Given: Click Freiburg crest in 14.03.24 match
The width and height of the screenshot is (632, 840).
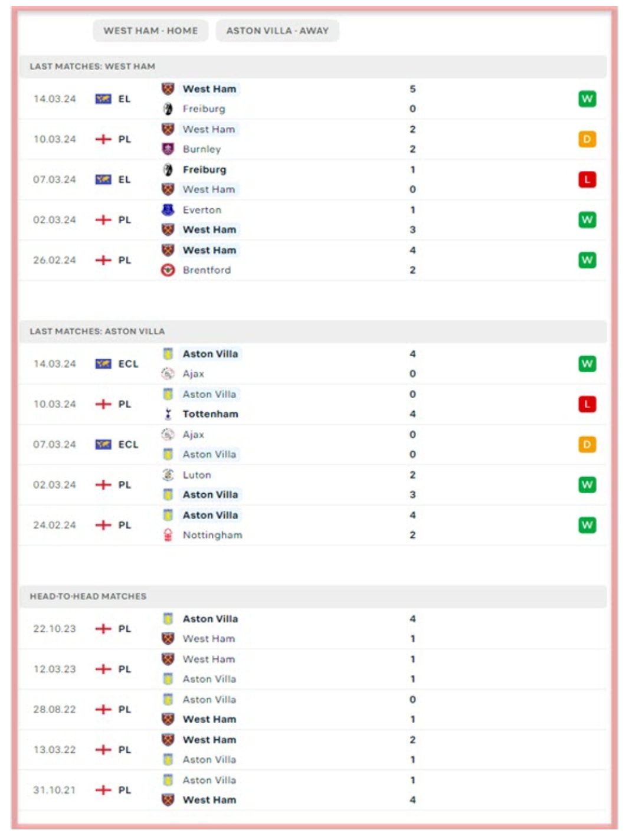Looking at the screenshot, I should pos(168,109).
